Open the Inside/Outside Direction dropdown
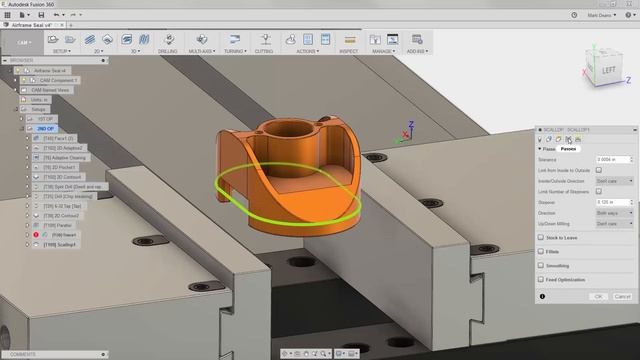Image resolution: width=640 pixels, height=360 pixels. click(x=614, y=181)
